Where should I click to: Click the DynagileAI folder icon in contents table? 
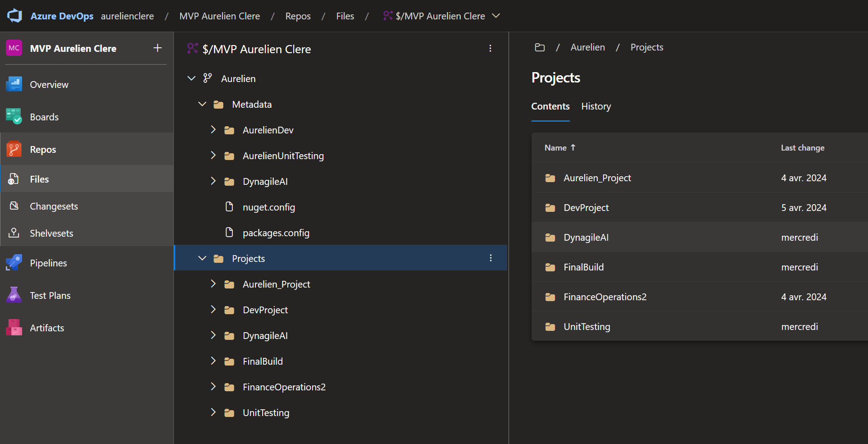pos(550,238)
